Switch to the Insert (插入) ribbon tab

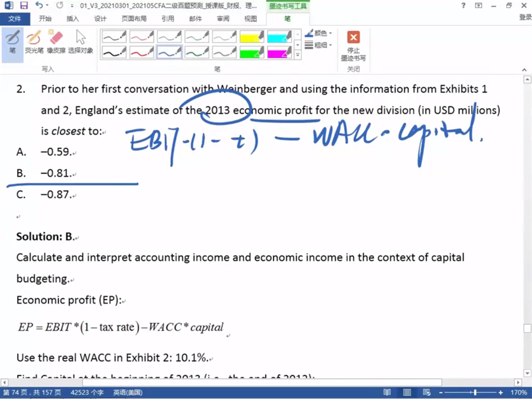tap(73, 19)
